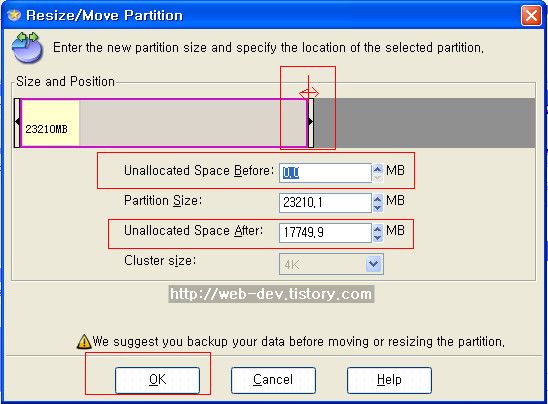Increase Unallocated Space After value
548x404 pixels.
click(377, 229)
